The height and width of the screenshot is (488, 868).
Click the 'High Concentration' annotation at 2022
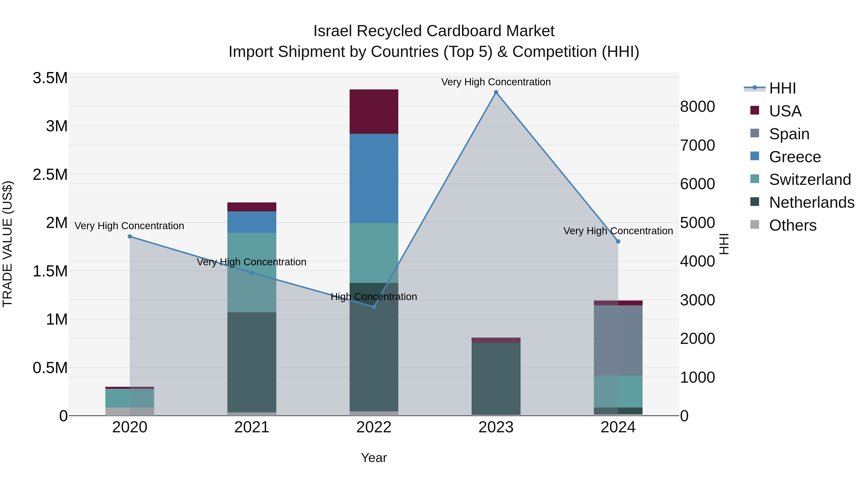(374, 297)
